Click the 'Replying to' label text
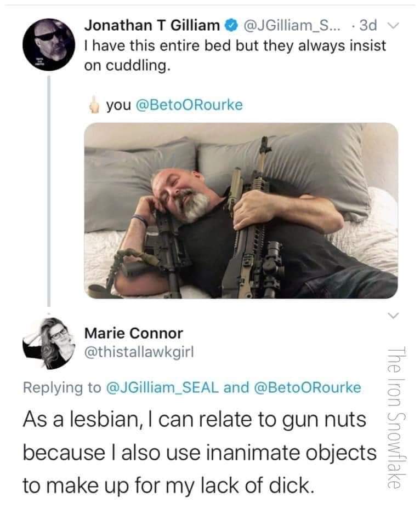This screenshot has width=420, height=526. (62, 388)
